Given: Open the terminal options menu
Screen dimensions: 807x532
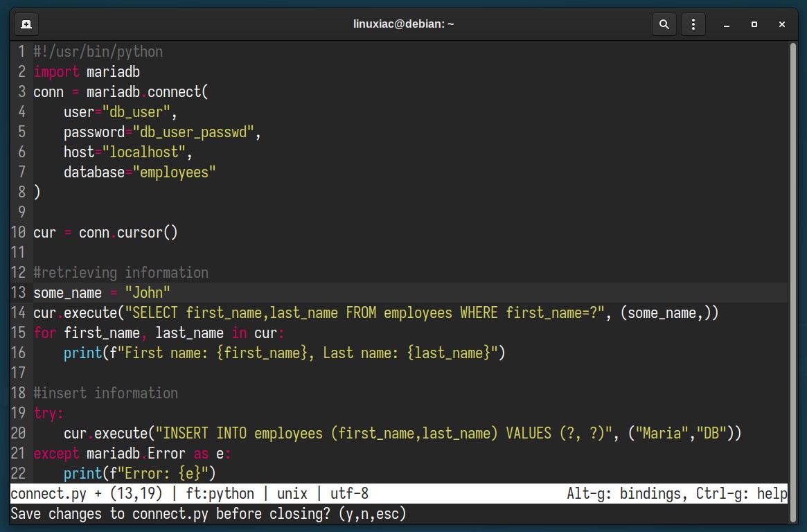Looking at the screenshot, I should point(693,24).
